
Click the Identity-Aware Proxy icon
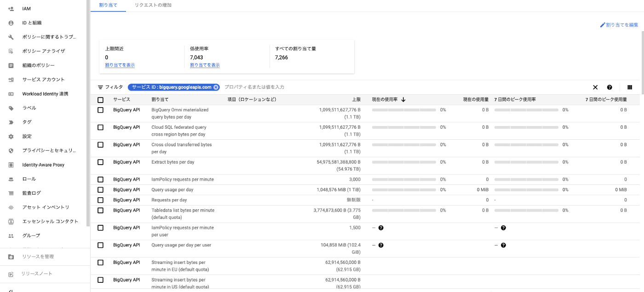pyautogui.click(x=11, y=165)
